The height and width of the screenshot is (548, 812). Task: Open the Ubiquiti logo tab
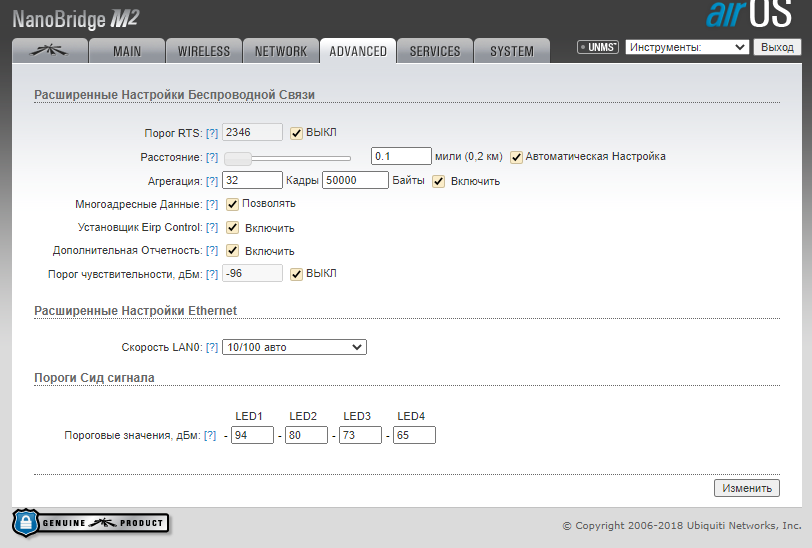[49, 51]
